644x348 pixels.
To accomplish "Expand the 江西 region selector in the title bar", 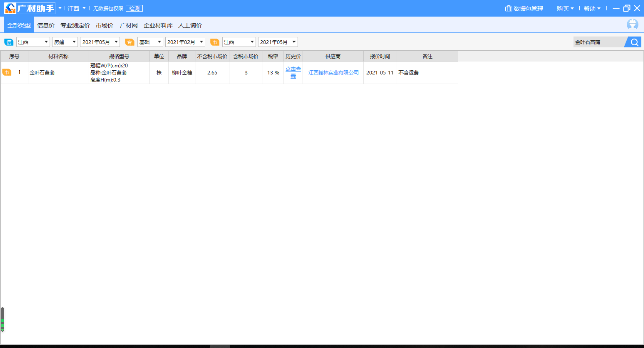I will 76,8.
